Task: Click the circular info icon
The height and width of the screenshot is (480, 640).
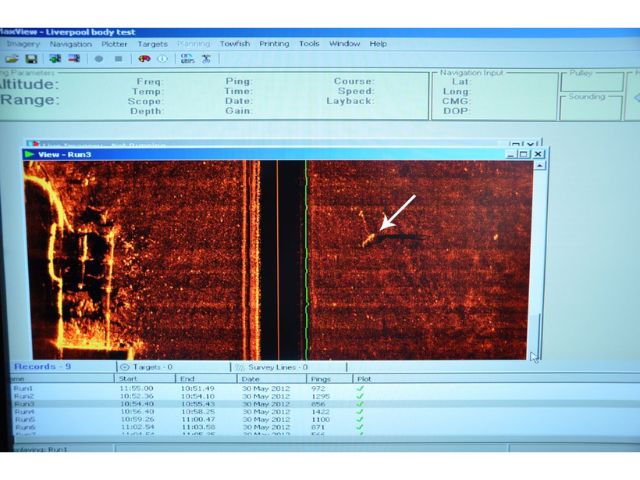Action: (162, 59)
